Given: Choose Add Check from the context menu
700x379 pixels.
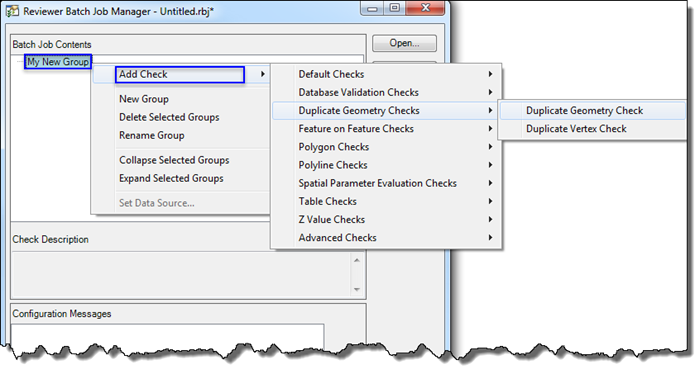Looking at the screenshot, I should [x=180, y=75].
